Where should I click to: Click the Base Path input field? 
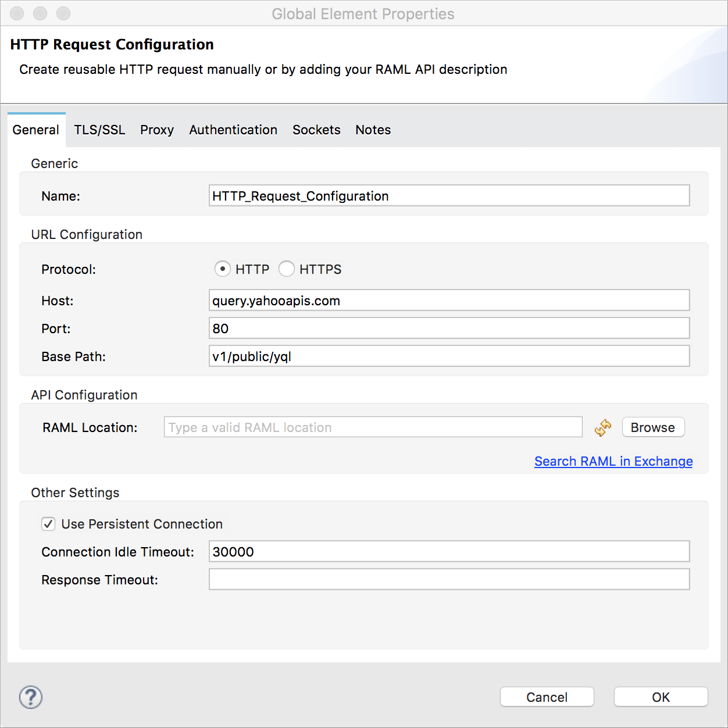click(449, 356)
